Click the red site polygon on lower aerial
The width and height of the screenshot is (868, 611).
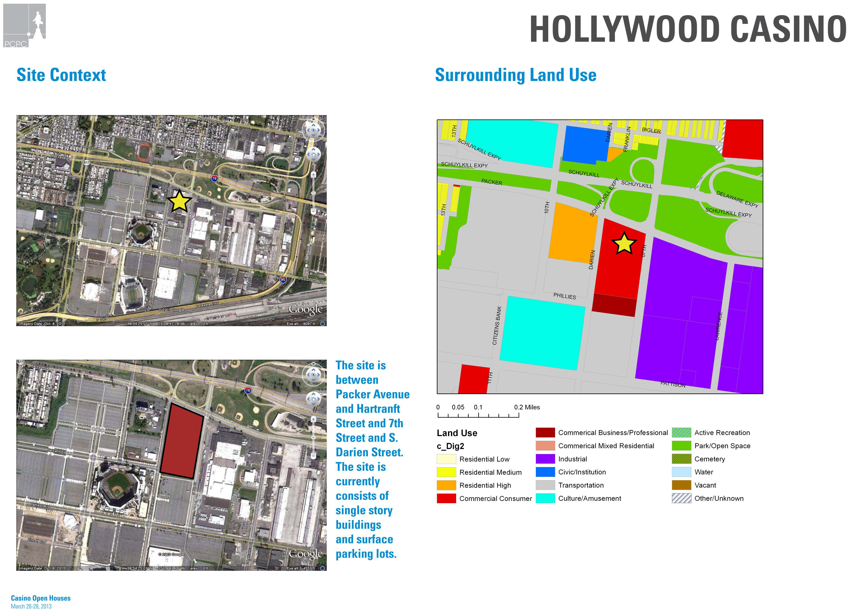coord(182,441)
